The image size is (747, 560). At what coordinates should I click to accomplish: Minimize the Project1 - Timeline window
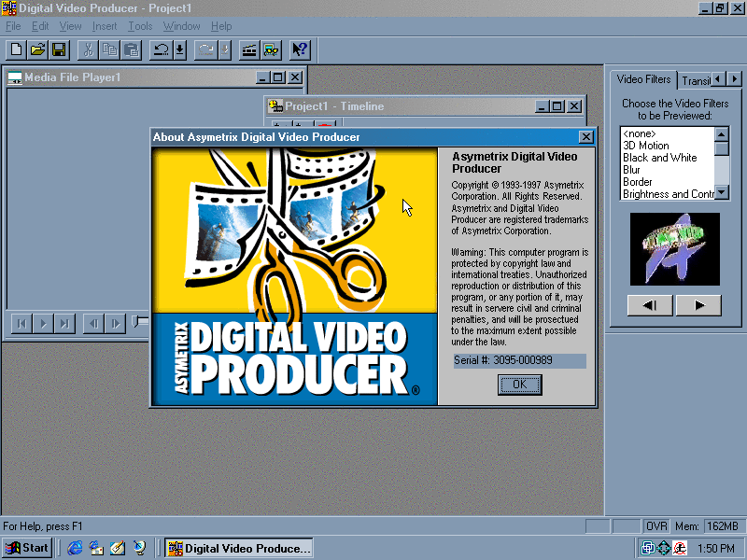(542, 106)
